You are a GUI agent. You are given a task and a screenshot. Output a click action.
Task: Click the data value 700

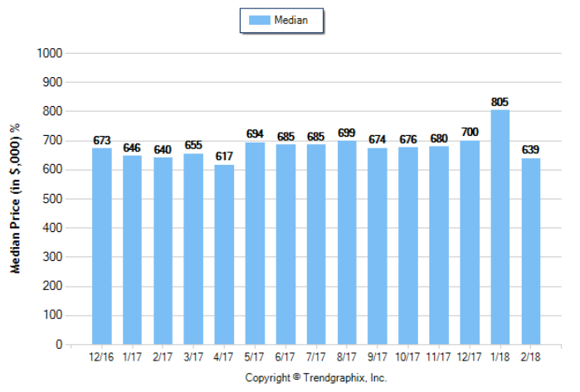(470, 132)
